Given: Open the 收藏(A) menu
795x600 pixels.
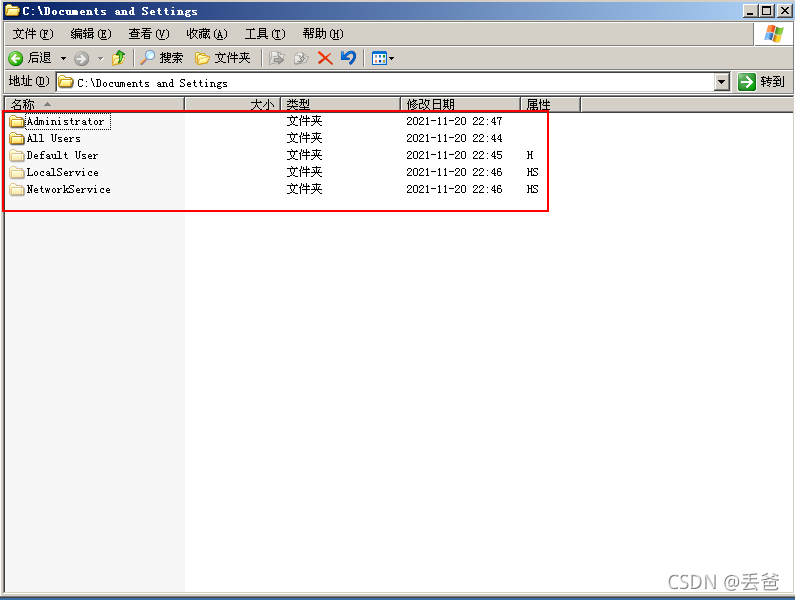Looking at the screenshot, I should click(207, 34).
